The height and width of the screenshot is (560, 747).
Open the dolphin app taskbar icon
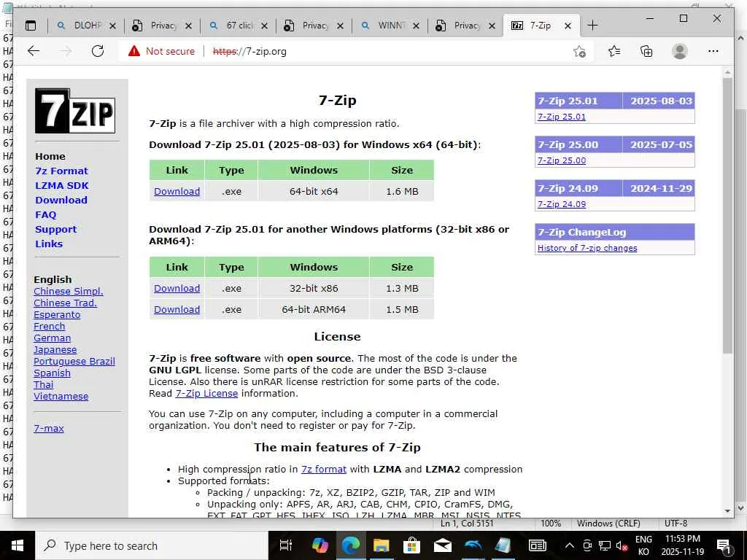[x=473, y=545]
